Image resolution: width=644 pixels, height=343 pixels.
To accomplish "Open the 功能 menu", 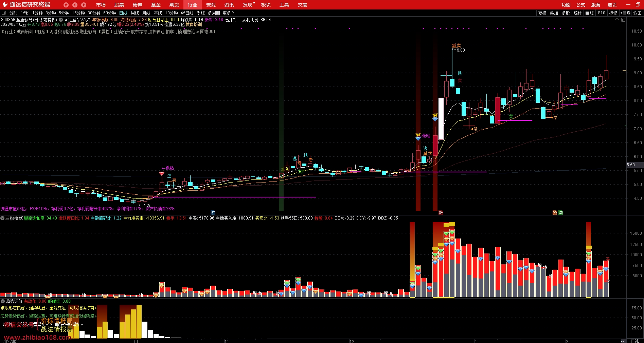I will pyautogui.click(x=566, y=5).
